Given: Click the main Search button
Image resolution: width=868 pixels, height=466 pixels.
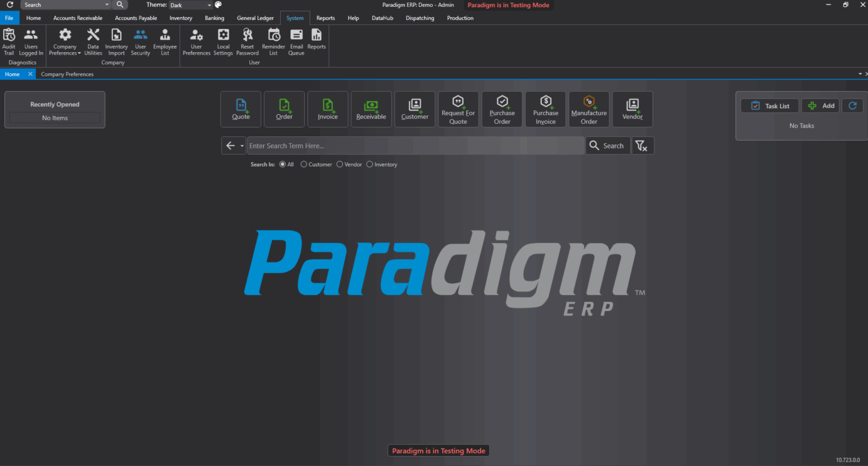Looking at the screenshot, I should pyautogui.click(x=608, y=146).
